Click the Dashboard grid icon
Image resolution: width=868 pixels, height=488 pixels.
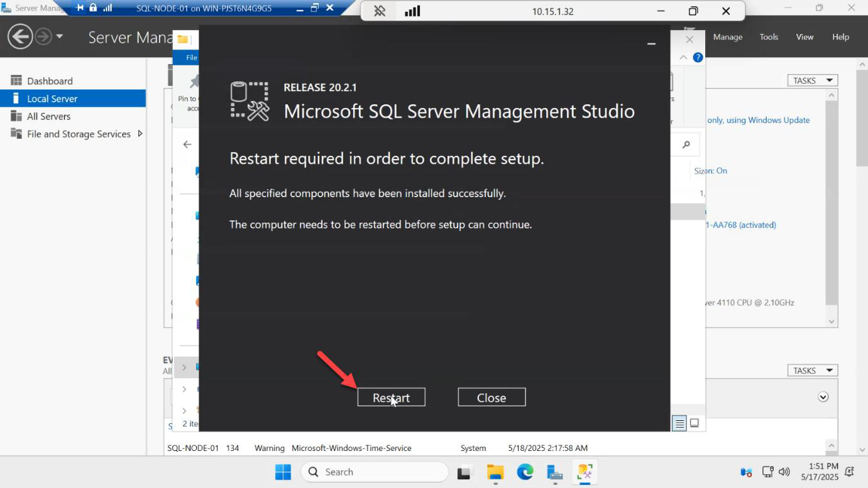click(x=16, y=80)
